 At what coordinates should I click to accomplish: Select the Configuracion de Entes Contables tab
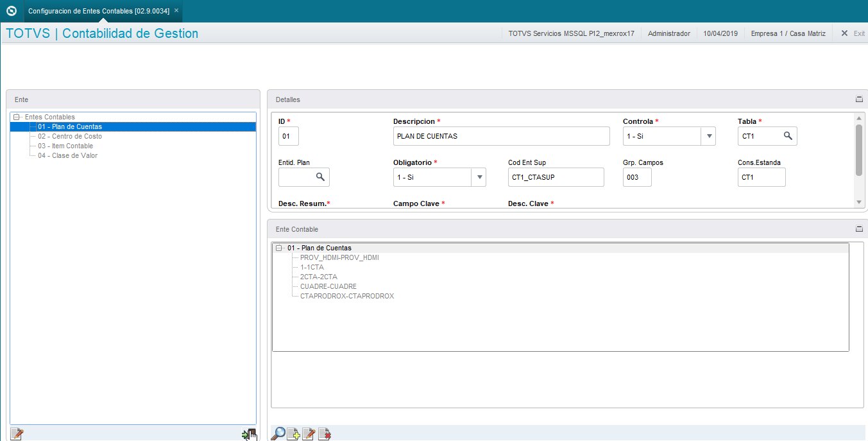pos(99,11)
